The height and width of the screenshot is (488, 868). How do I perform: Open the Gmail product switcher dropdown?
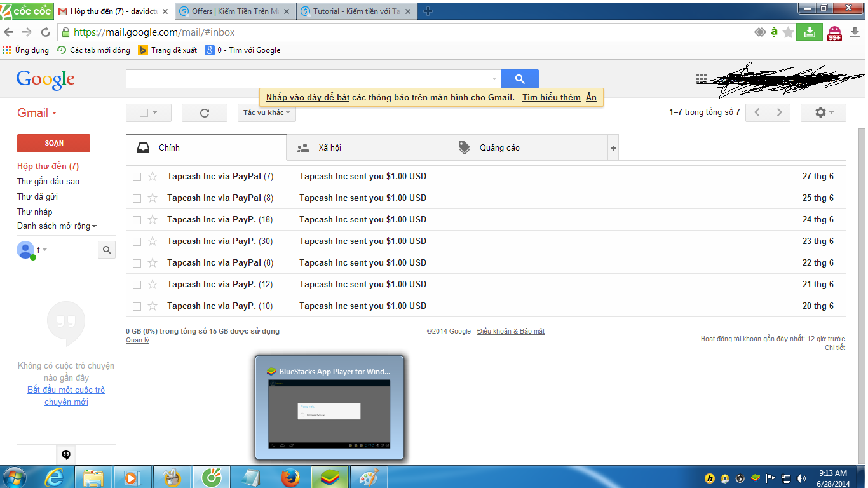tap(37, 112)
